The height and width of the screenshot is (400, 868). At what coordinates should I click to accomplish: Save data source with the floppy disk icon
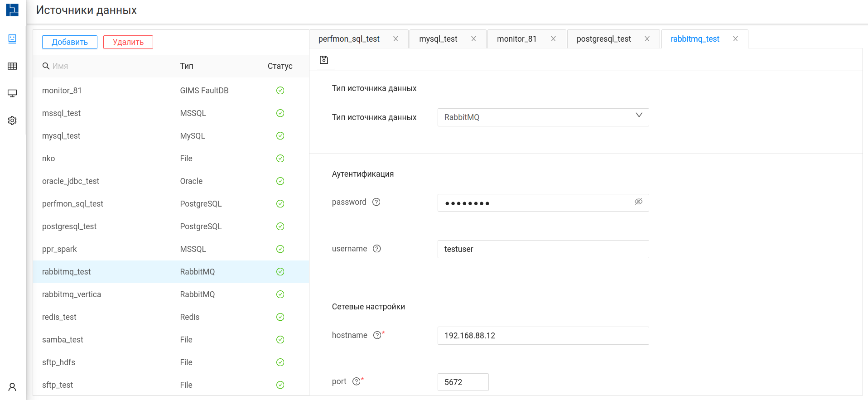[x=323, y=60]
